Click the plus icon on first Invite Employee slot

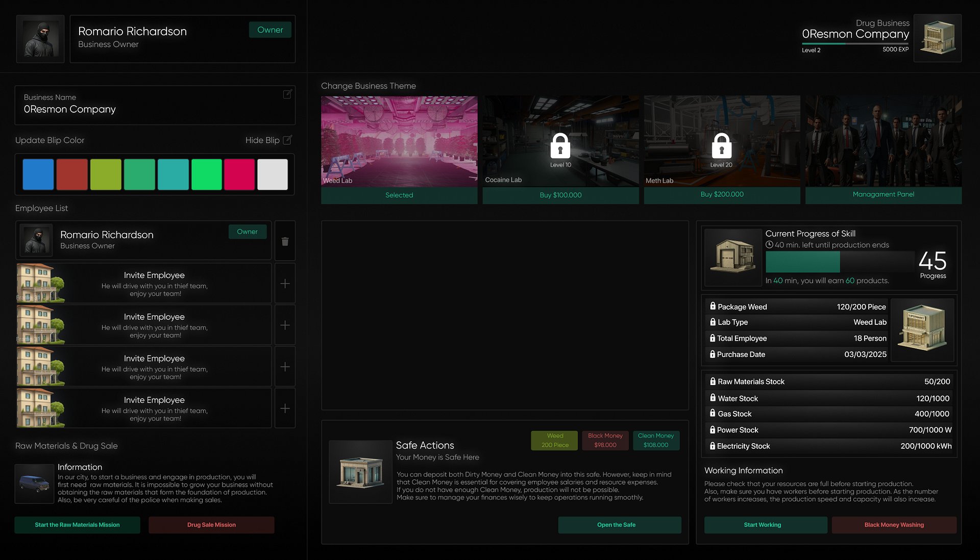284,283
